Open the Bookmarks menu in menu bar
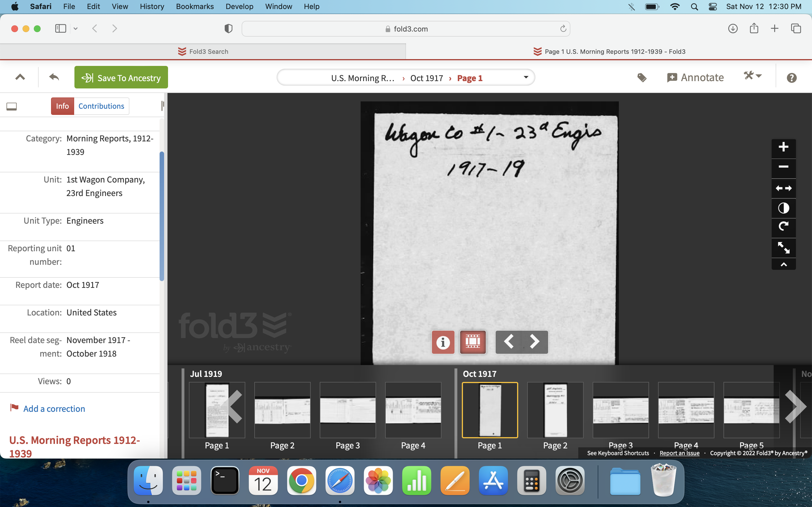812x507 pixels. click(195, 6)
